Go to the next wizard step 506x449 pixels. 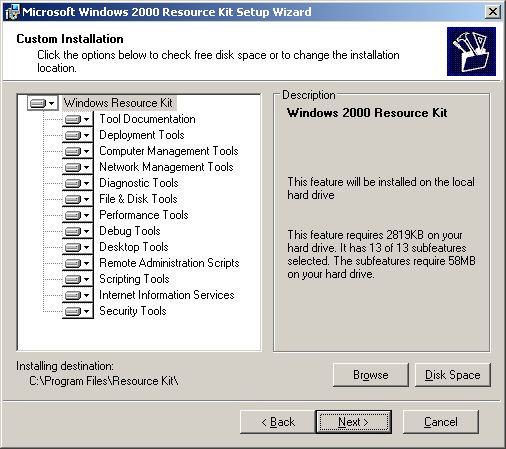click(x=354, y=422)
